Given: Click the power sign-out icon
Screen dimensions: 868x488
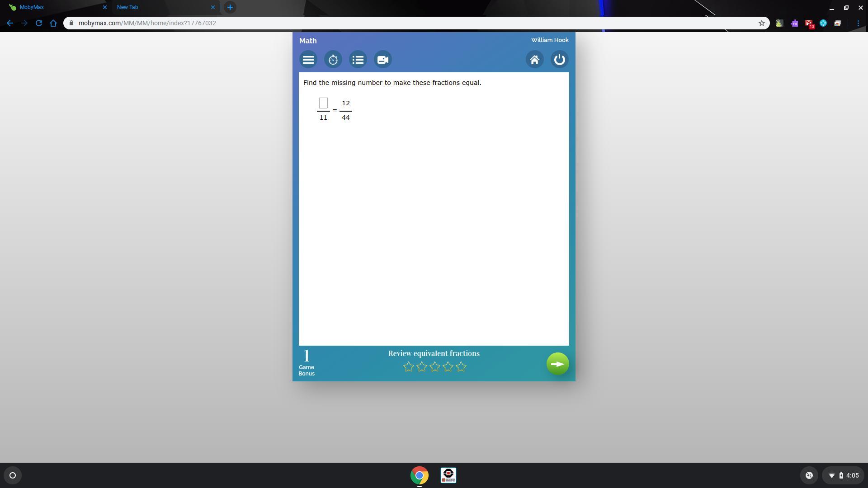Looking at the screenshot, I should (559, 60).
